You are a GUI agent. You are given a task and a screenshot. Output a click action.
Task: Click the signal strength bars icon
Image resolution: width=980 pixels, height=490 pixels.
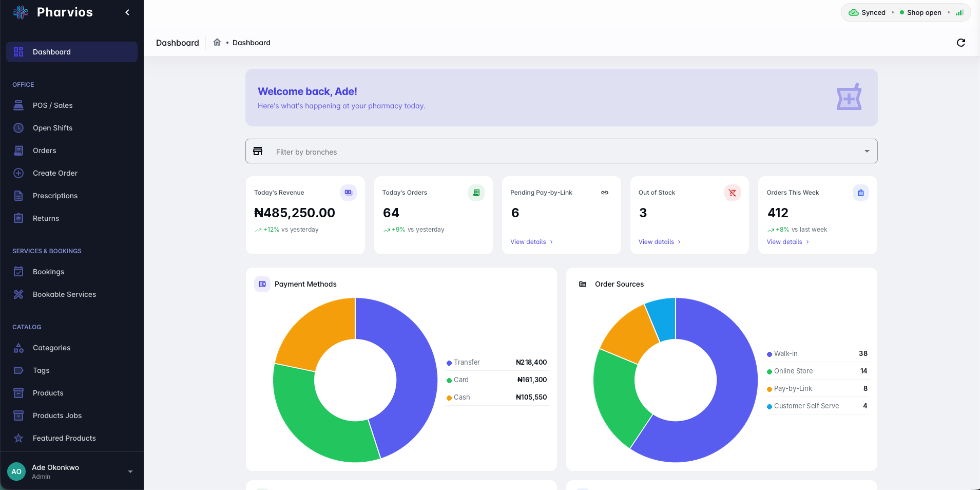(x=959, y=12)
